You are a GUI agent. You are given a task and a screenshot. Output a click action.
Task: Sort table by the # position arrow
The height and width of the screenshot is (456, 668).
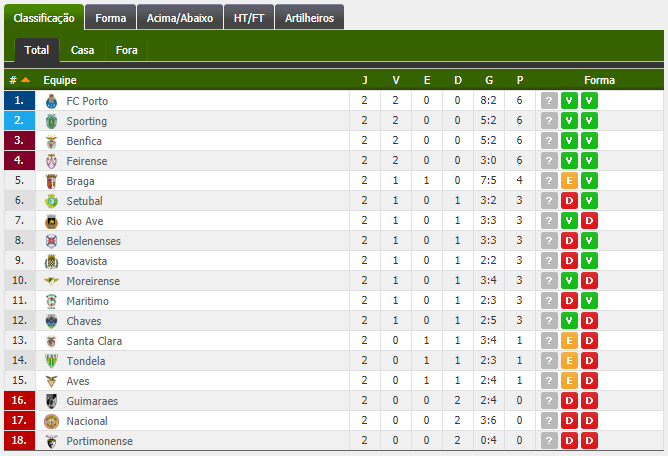click(26, 80)
